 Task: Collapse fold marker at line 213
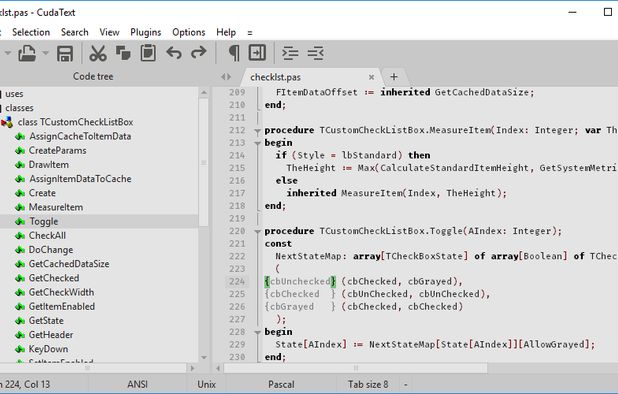point(257,143)
